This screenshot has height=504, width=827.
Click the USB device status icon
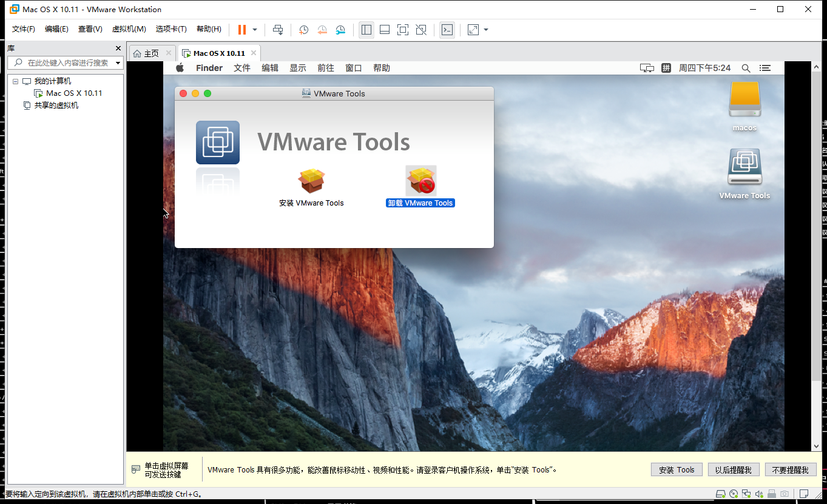pos(772,494)
